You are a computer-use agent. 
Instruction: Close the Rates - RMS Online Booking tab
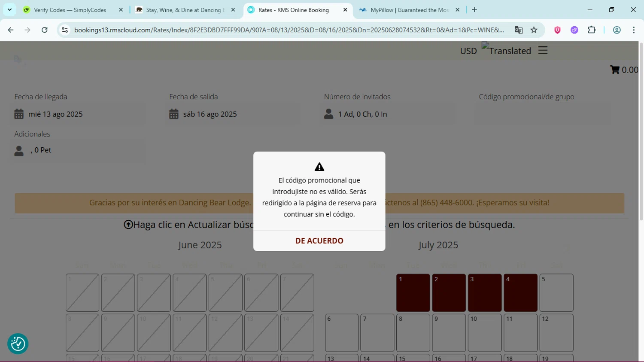coord(345,10)
